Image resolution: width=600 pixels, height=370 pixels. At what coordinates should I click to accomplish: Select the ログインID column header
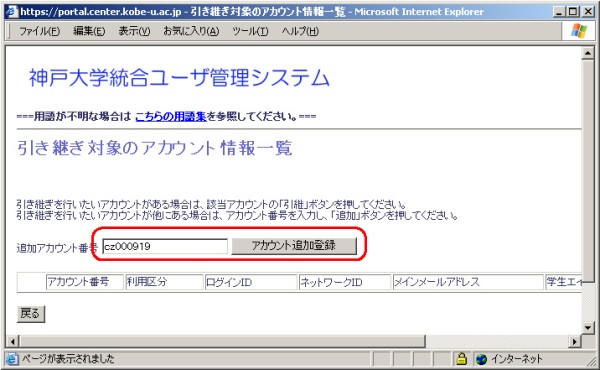[x=251, y=282]
